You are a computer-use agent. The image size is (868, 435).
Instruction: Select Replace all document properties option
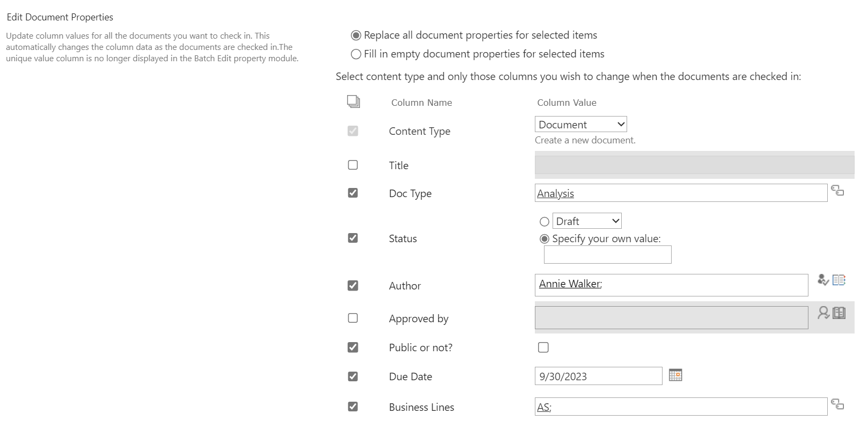(356, 35)
